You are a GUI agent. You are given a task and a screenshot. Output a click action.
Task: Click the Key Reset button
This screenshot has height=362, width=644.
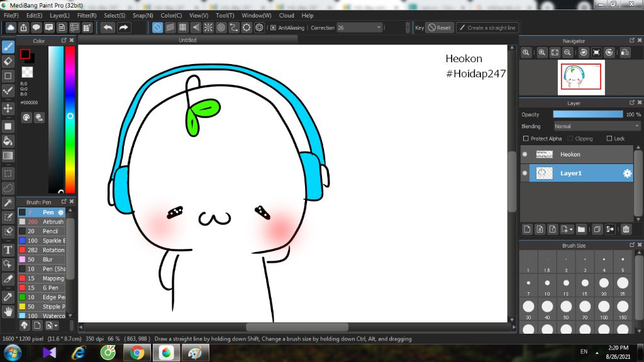440,28
